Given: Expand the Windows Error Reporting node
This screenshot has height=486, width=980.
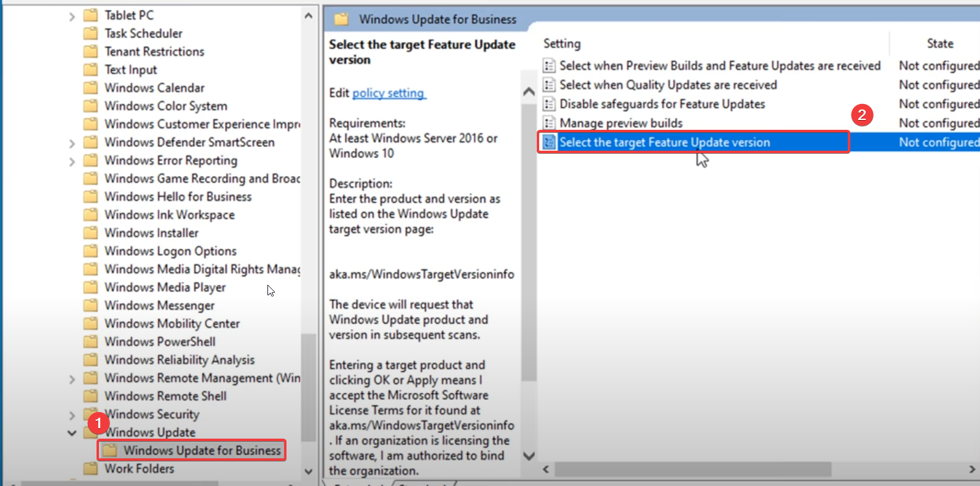Looking at the screenshot, I should tap(72, 161).
